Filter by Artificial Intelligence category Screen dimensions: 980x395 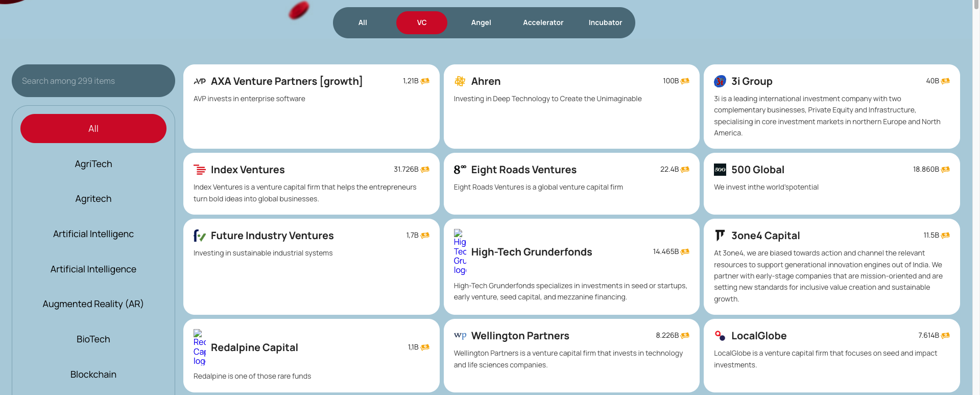tap(93, 269)
